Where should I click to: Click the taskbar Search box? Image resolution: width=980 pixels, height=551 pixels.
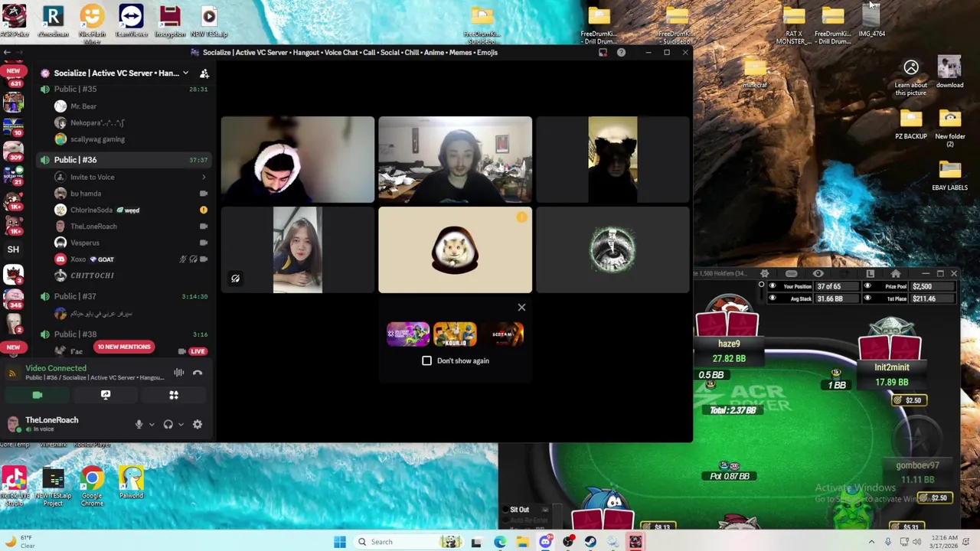(x=410, y=542)
